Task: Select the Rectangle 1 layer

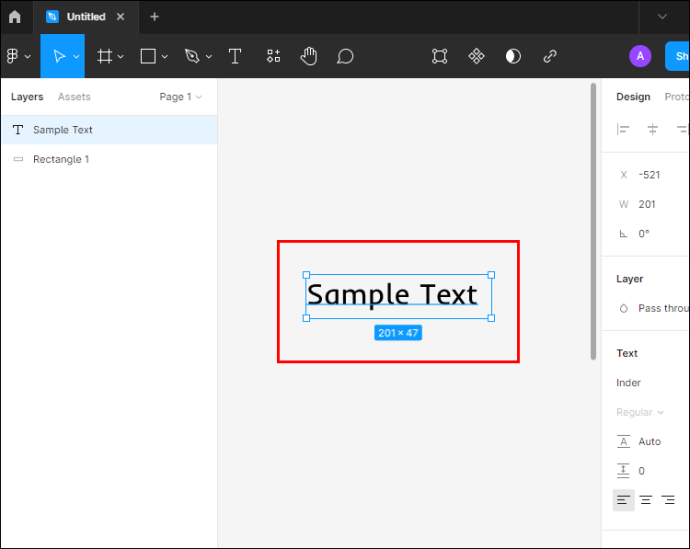Action: (x=61, y=159)
